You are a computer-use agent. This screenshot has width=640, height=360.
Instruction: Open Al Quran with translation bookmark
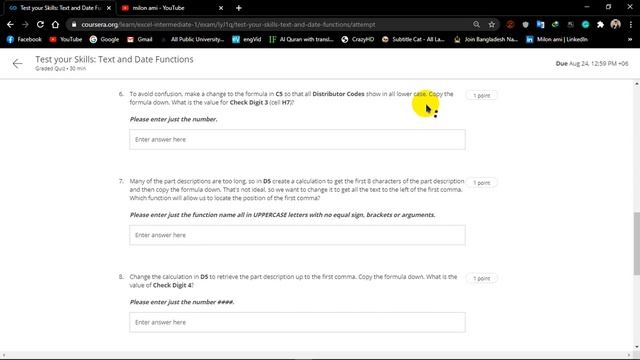point(301,39)
